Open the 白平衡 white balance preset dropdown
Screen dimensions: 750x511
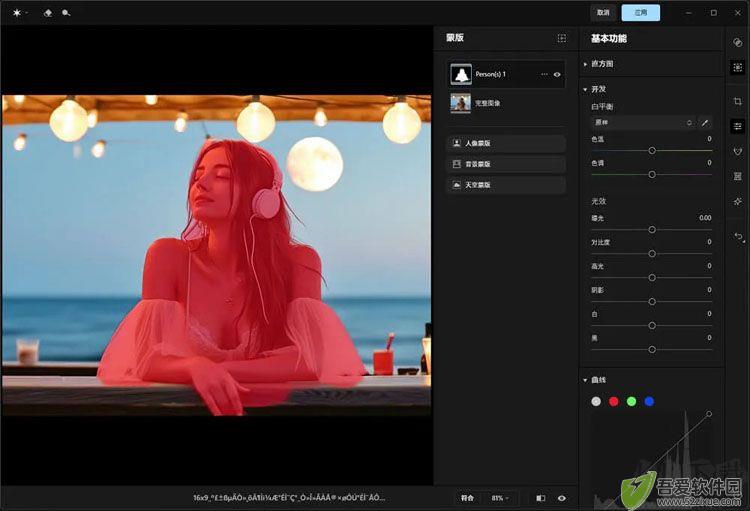643,122
